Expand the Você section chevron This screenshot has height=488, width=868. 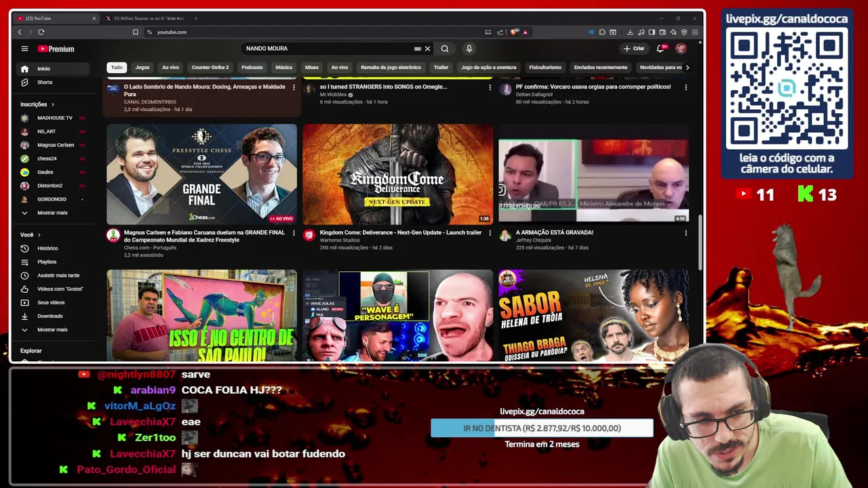click(39, 235)
